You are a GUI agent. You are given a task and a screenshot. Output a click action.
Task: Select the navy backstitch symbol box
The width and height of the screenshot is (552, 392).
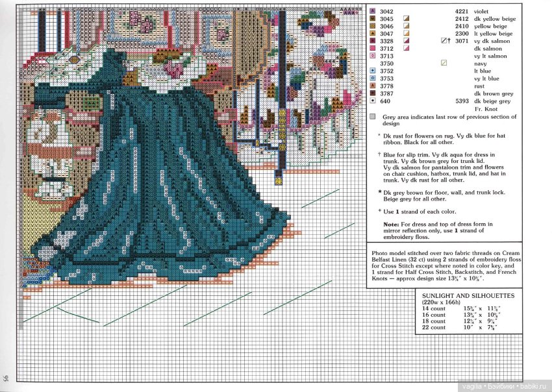(444, 64)
